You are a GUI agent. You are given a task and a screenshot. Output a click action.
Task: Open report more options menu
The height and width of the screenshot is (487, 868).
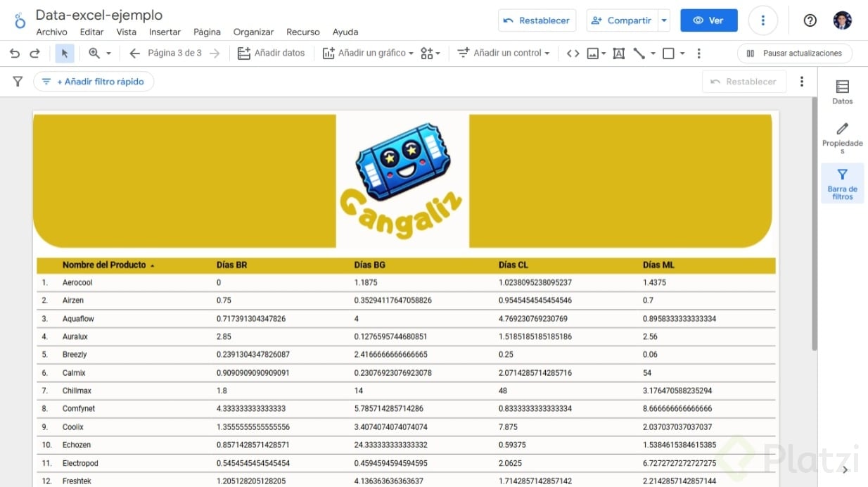(x=762, y=20)
